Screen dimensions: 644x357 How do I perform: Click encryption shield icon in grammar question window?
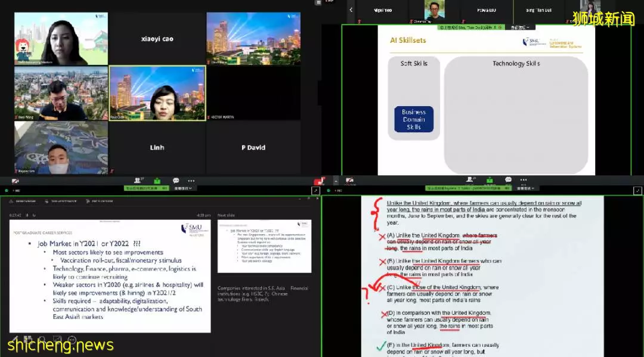click(x=328, y=190)
